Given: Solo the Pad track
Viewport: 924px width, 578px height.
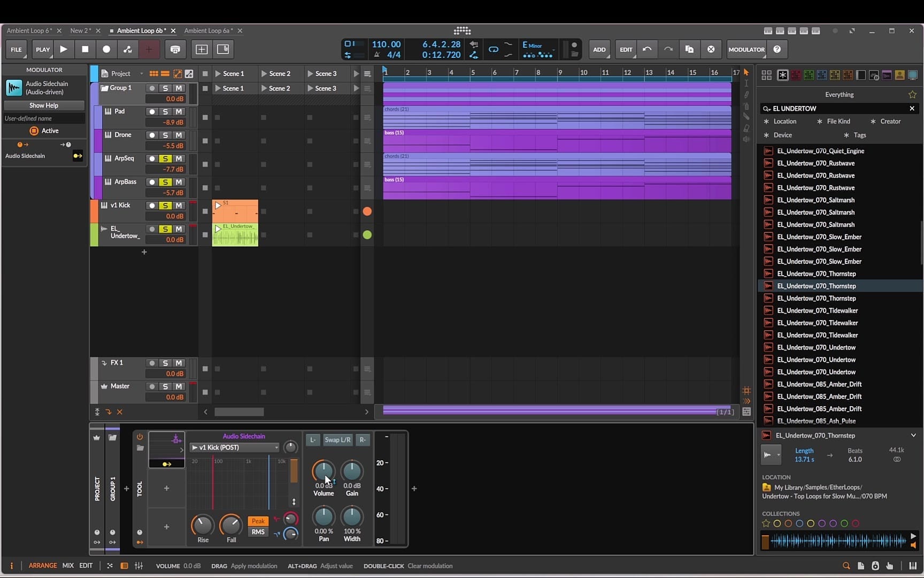Looking at the screenshot, I should (x=165, y=111).
